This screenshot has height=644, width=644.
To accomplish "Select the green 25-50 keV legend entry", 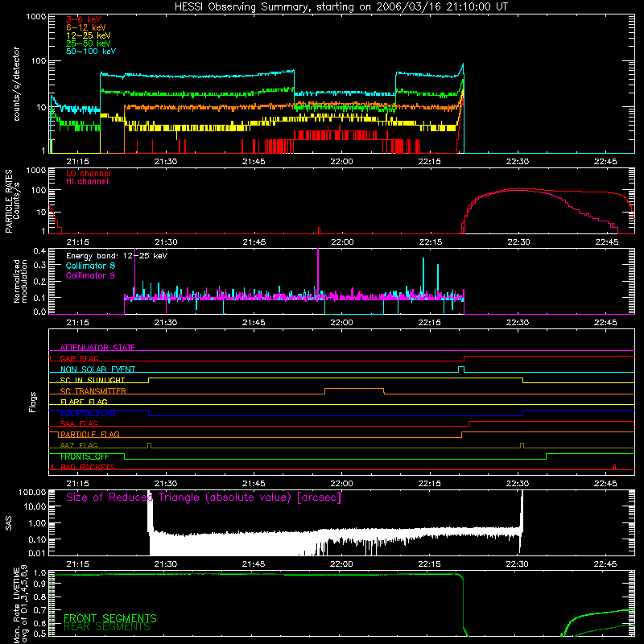I will point(89,43).
